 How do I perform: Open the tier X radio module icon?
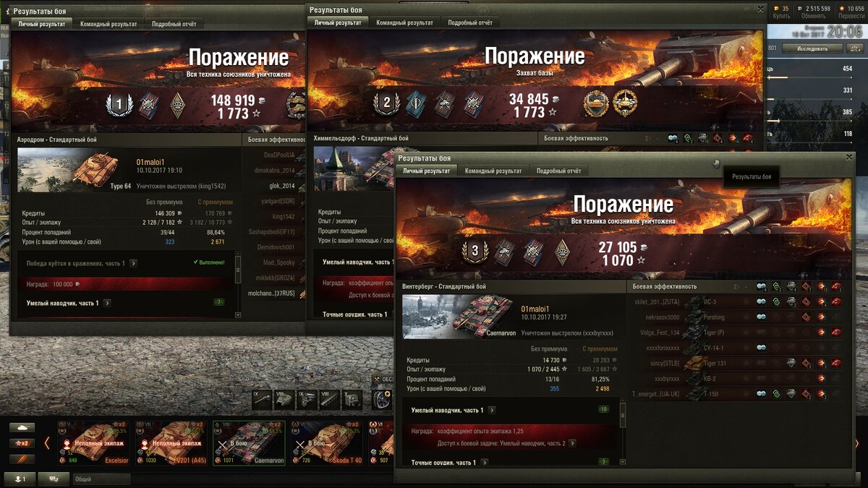tap(352, 399)
